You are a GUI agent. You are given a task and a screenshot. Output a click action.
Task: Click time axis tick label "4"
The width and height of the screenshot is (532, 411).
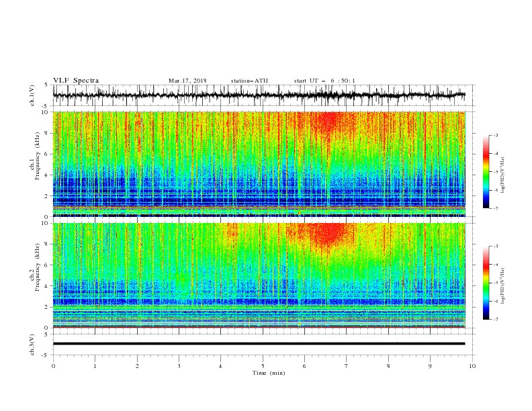[220, 366]
